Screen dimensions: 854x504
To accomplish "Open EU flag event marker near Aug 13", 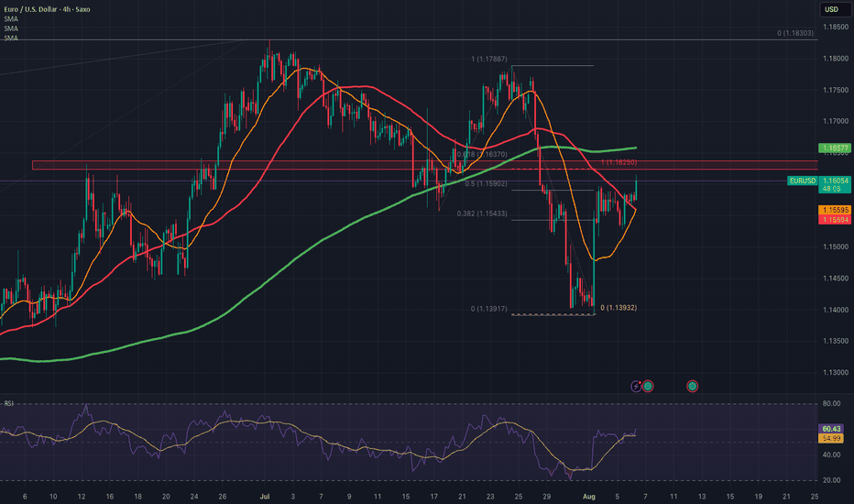I will 692,387.
